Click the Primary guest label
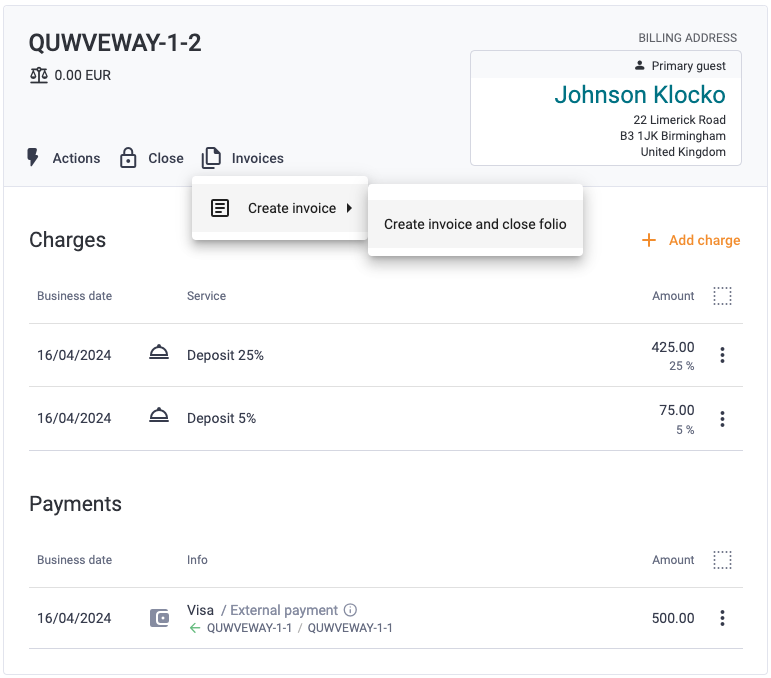 coord(688,66)
